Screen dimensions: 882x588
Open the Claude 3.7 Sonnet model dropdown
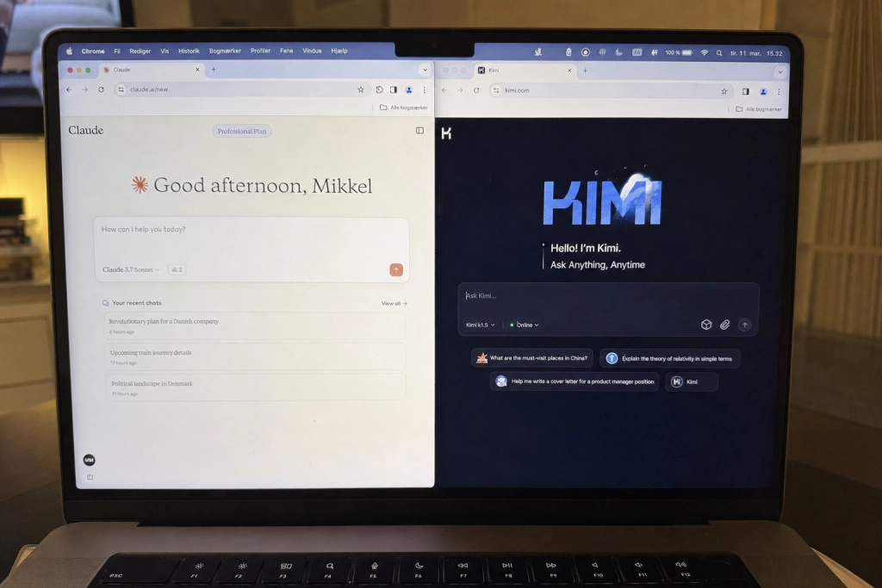[x=131, y=269]
